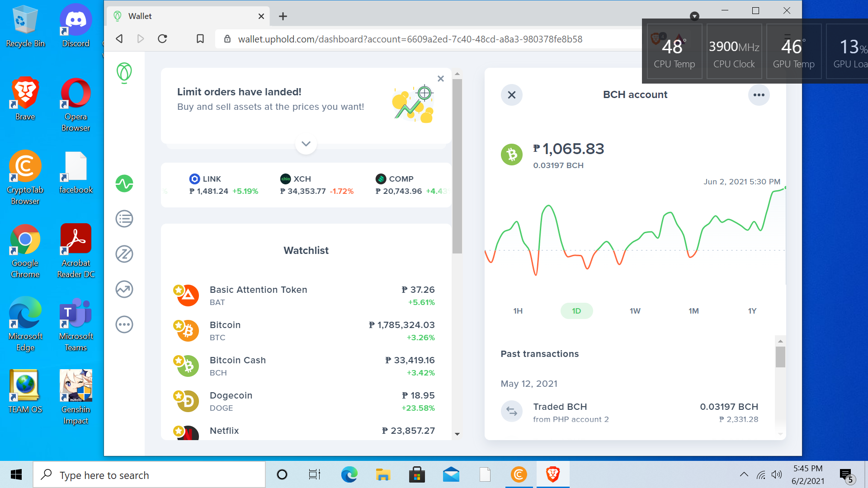868x488 pixels.
Task: Open Task View on the taskbar
Action: [315, 474]
